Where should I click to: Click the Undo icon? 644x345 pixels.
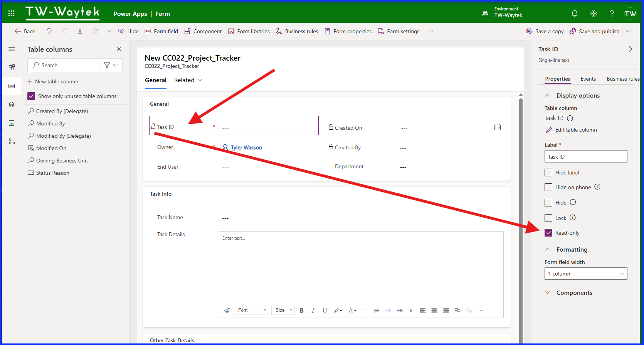49,31
